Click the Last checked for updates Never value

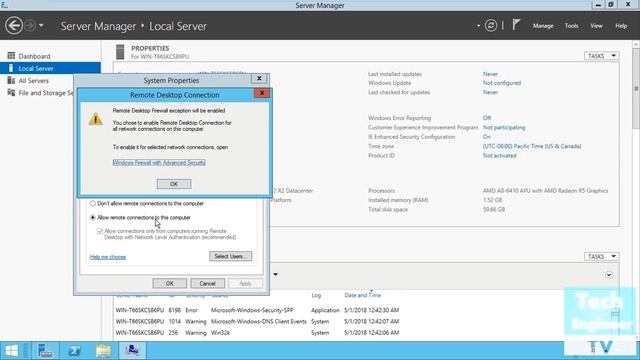(x=490, y=92)
